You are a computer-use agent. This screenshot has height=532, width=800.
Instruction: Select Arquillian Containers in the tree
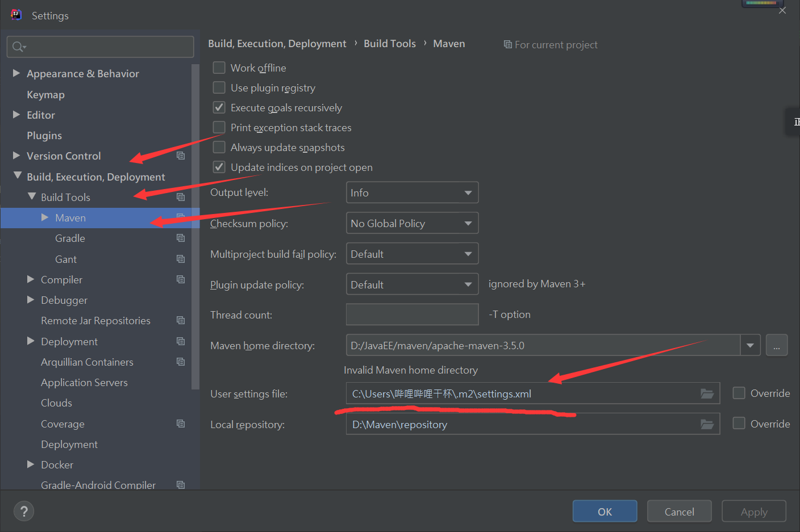click(87, 362)
